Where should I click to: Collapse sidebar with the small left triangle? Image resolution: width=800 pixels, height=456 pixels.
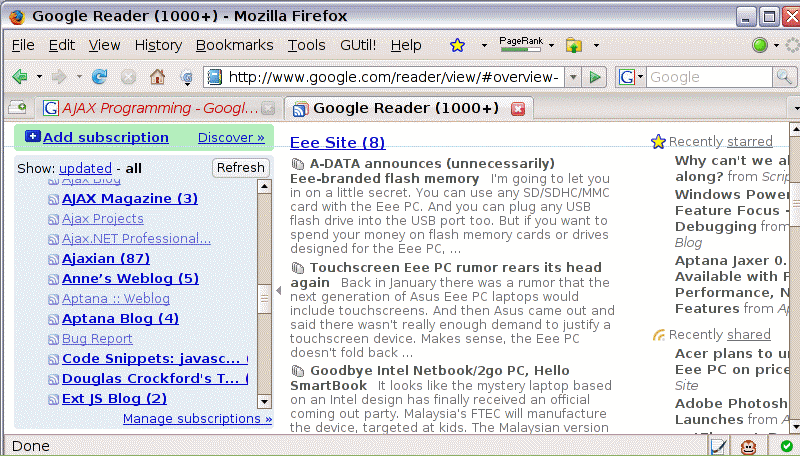pyautogui.click(x=279, y=290)
